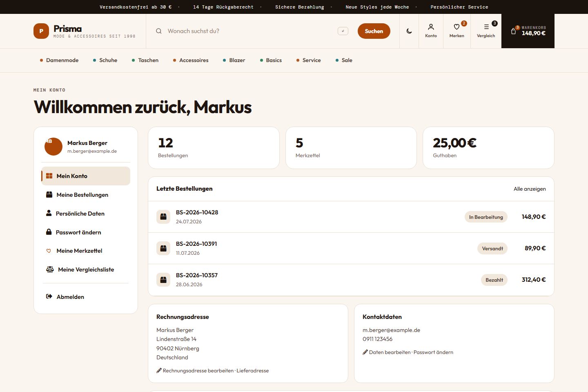Select Mein Konto in the sidebar
The width and height of the screenshot is (588, 392).
(x=86, y=176)
